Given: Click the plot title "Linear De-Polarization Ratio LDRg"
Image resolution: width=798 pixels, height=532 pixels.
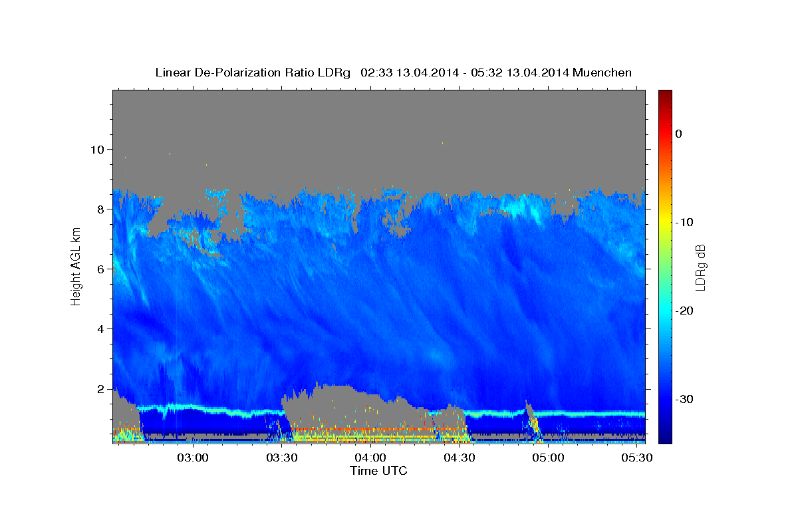Looking at the screenshot, I should coord(253,72).
